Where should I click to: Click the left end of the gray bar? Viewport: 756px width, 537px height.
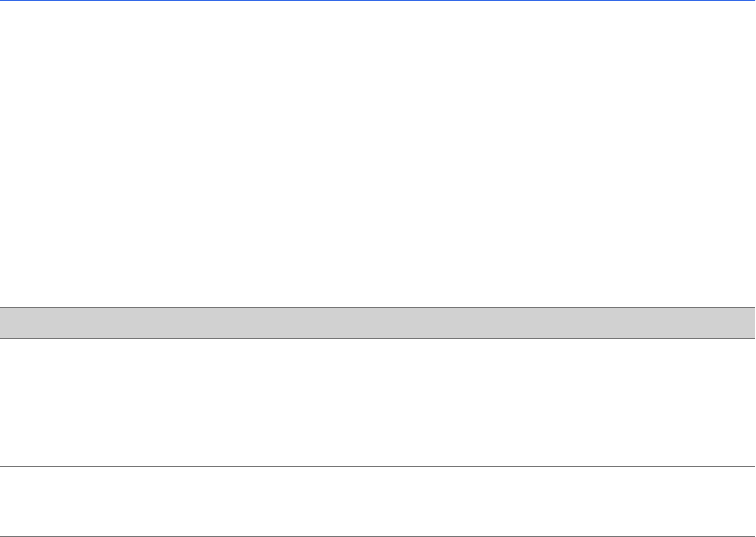tap(10, 323)
